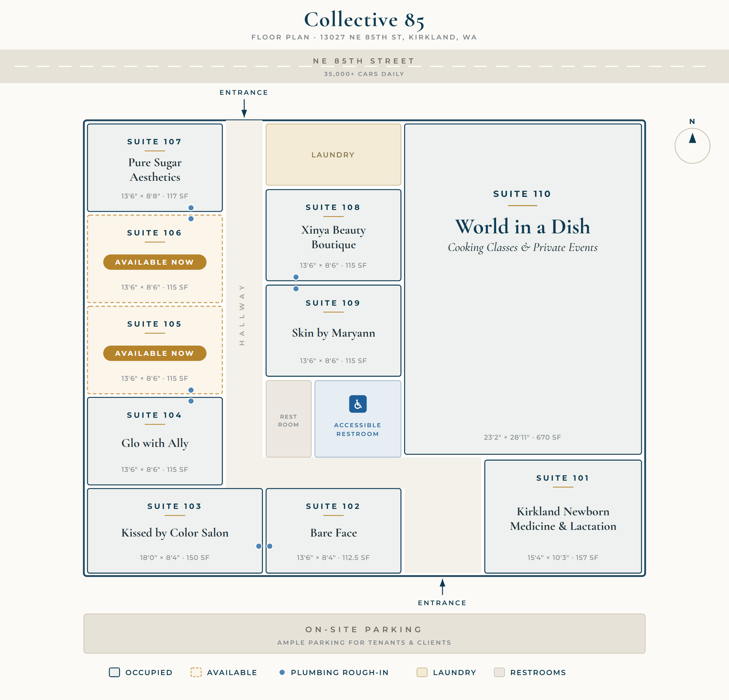Click the Available dashed legend box

pyautogui.click(x=196, y=672)
